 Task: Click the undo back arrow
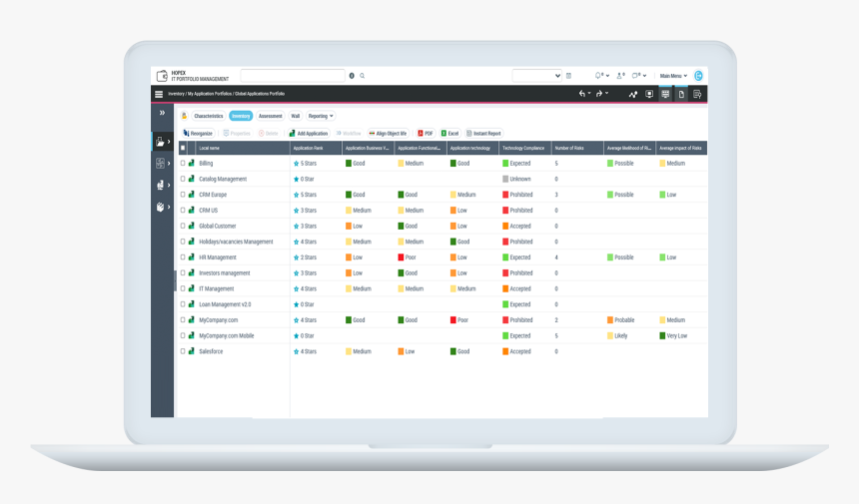point(581,94)
